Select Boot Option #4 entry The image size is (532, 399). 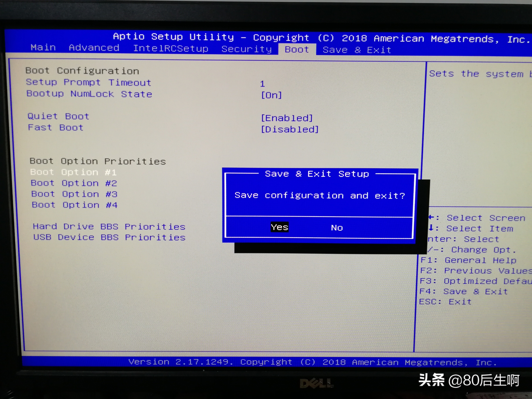[75, 205]
